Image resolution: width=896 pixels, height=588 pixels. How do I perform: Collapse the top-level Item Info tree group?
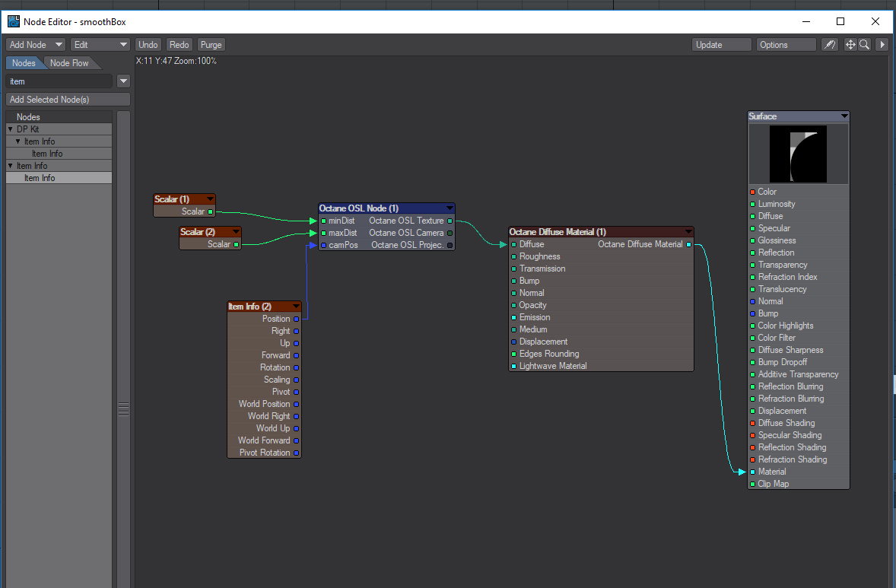point(11,166)
